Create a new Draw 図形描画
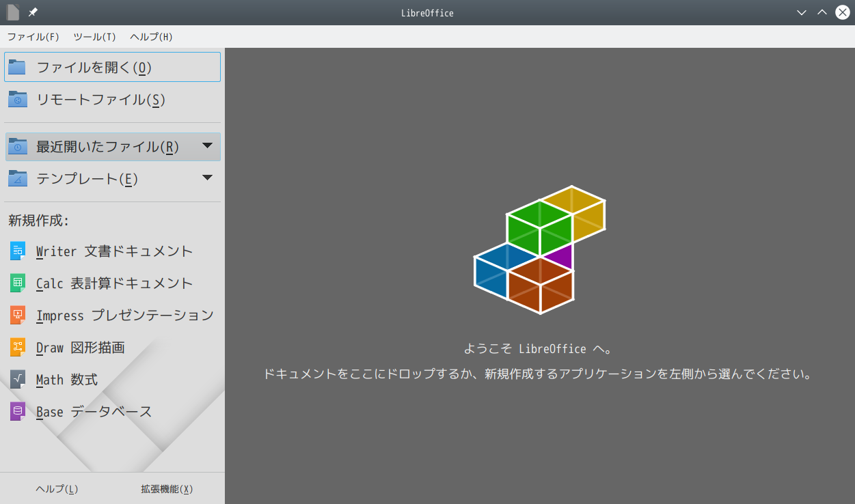The width and height of the screenshot is (855, 504). pyautogui.click(x=113, y=348)
